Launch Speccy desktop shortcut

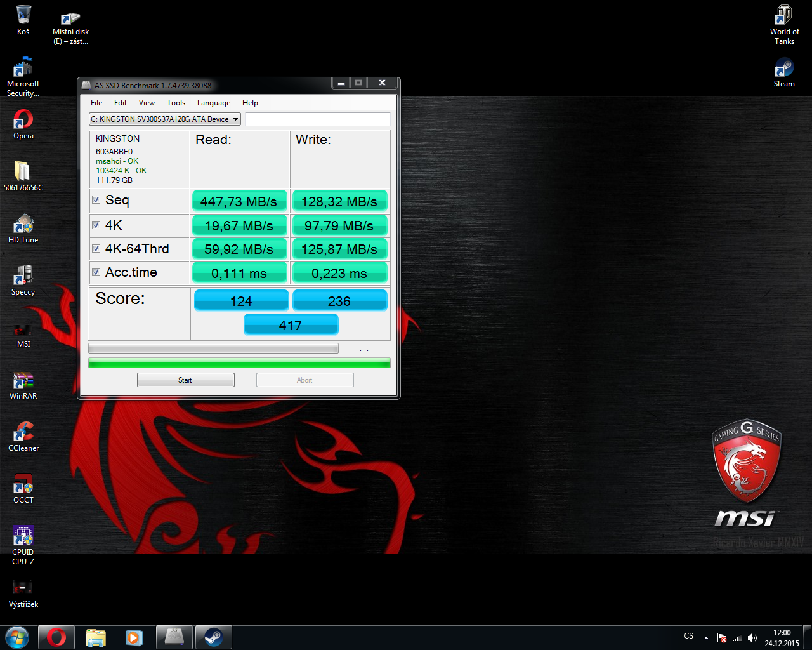(23, 280)
